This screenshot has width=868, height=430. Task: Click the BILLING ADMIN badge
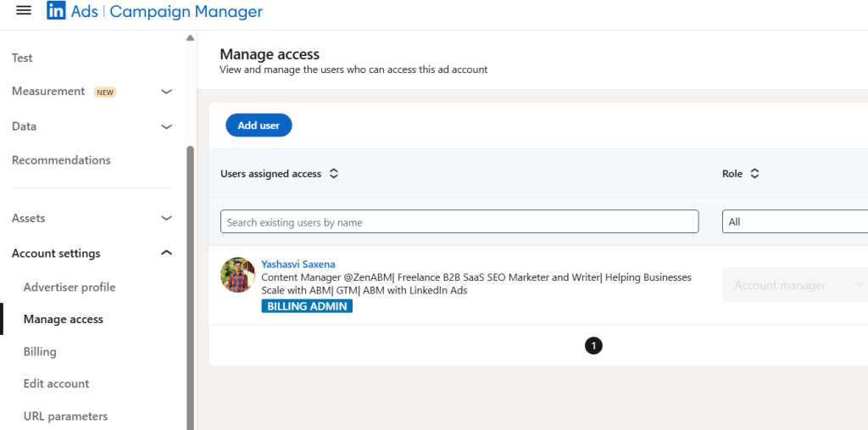coord(307,306)
